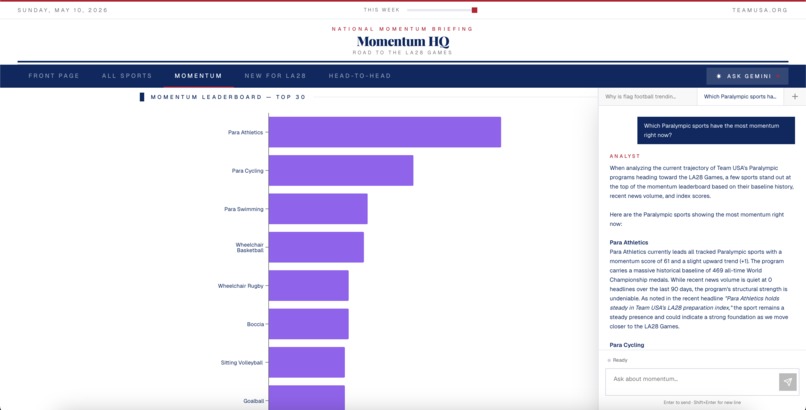This screenshot has height=410, width=806.
Task: Focus the 'Ask about momentum...' input field
Action: 692,382
